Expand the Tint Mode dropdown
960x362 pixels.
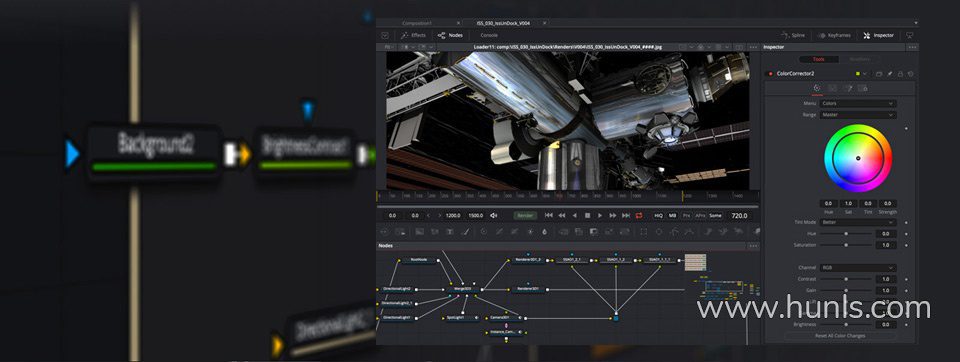click(x=858, y=222)
